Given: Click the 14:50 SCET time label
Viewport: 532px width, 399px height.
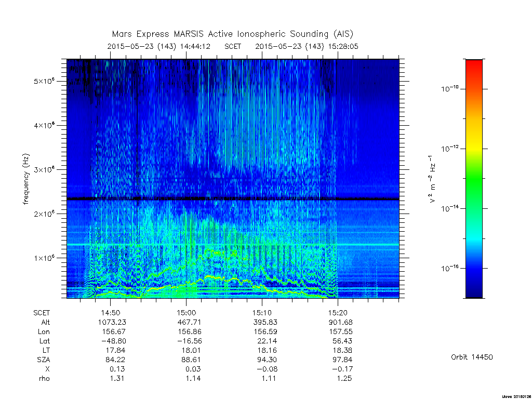Looking at the screenshot, I should pyautogui.click(x=110, y=313).
